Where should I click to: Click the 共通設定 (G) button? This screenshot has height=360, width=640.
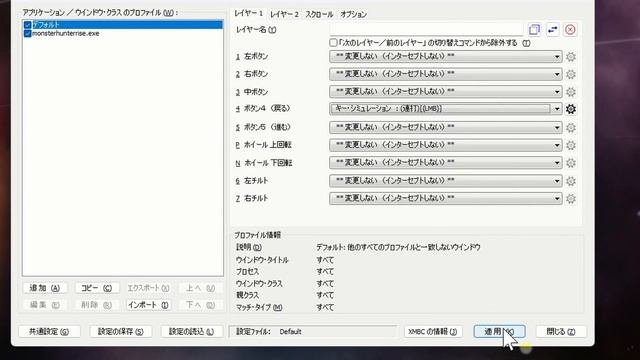(x=49, y=331)
